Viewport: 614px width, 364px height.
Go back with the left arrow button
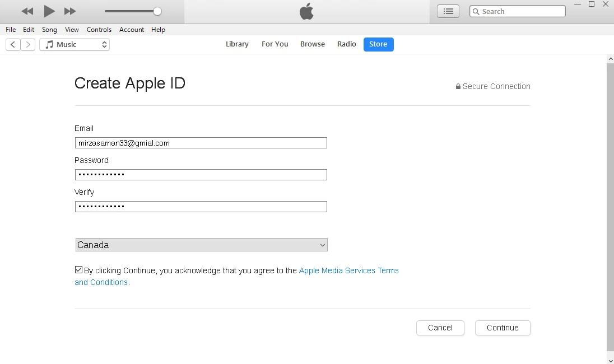[x=13, y=45]
